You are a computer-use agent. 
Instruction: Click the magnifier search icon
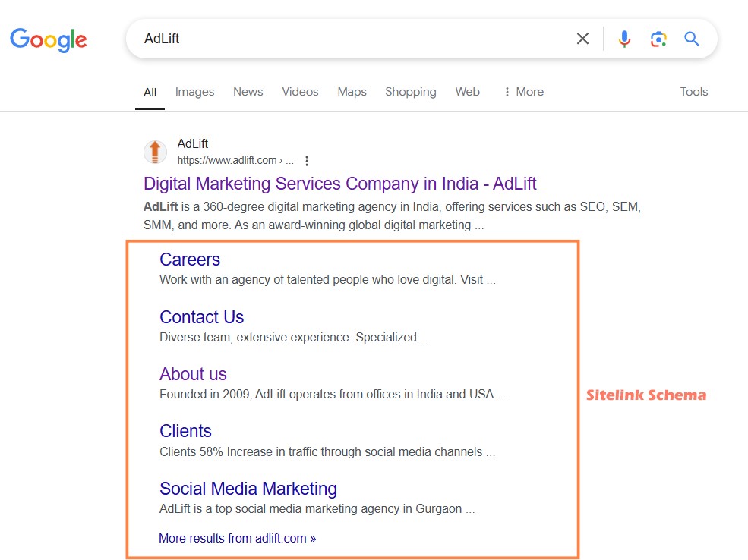click(x=692, y=39)
